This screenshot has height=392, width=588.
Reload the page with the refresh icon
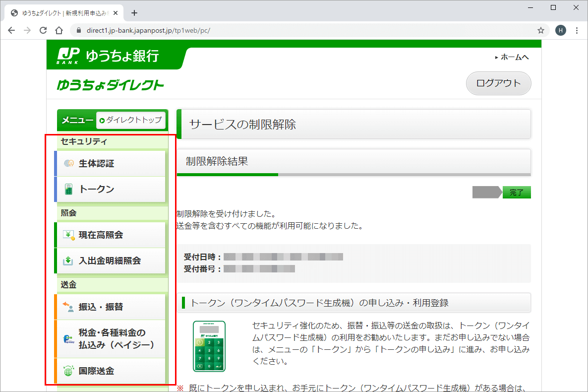(43, 30)
